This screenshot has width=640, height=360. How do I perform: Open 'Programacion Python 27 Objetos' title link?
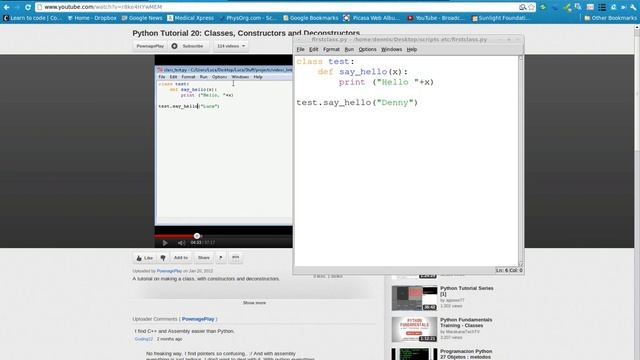click(x=466, y=354)
